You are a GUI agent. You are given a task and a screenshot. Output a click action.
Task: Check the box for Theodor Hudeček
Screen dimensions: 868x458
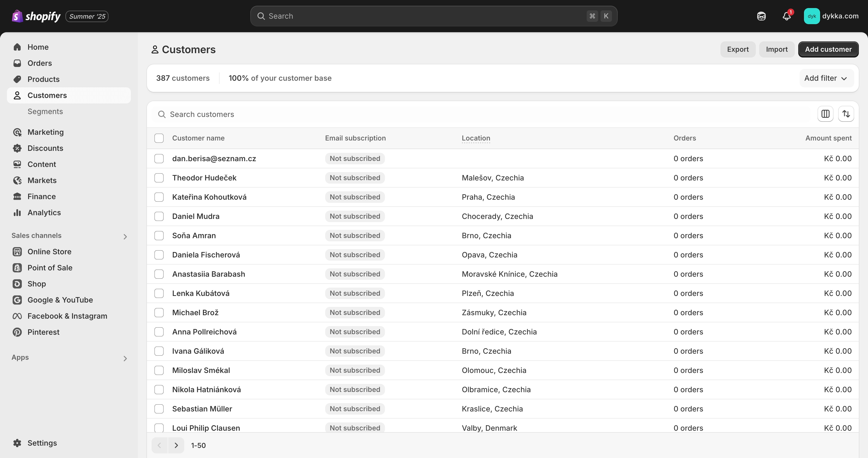(x=159, y=178)
